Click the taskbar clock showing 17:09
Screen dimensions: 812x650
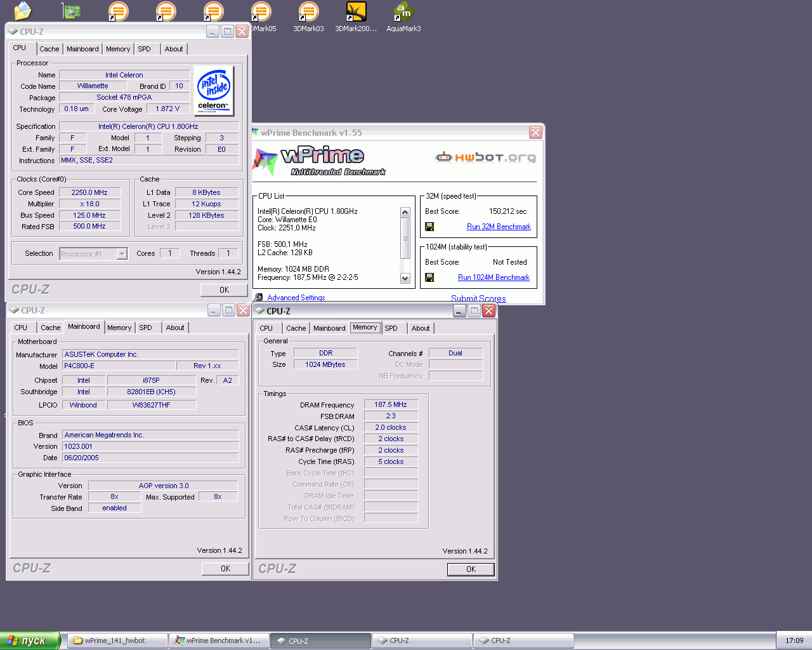click(x=794, y=640)
